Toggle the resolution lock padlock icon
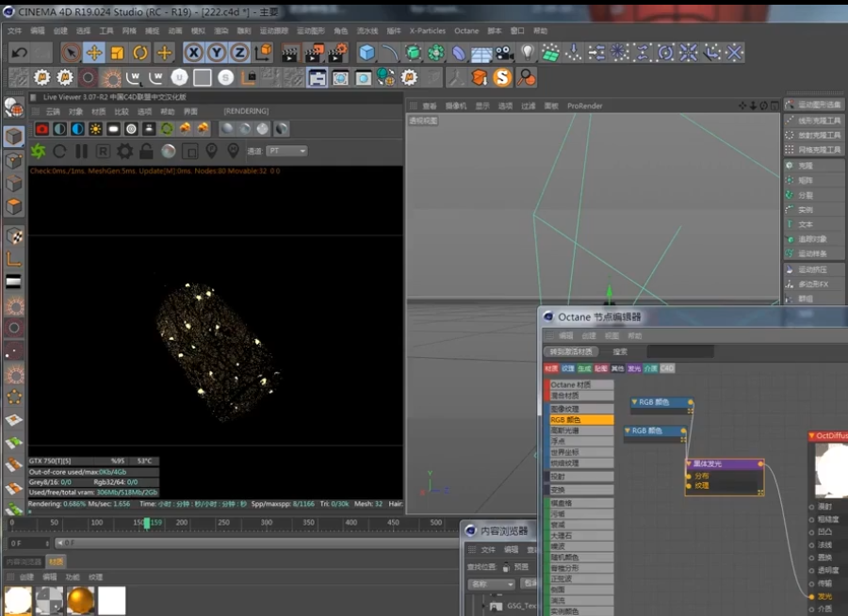The width and height of the screenshot is (848, 616). point(146,151)
